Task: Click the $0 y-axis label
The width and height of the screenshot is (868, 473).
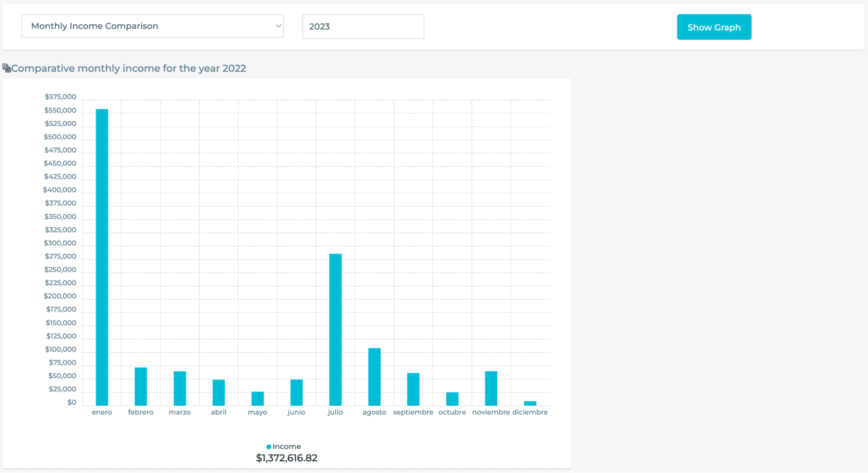Action: point(72,402)
